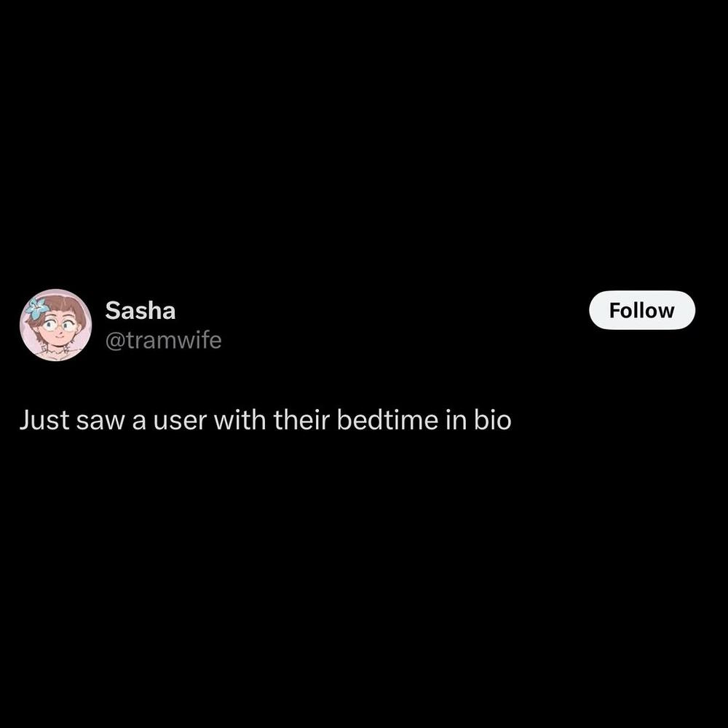The image size is (728, 728).
Task: Click the word "Just" starting the tweet
Action: 44,420
